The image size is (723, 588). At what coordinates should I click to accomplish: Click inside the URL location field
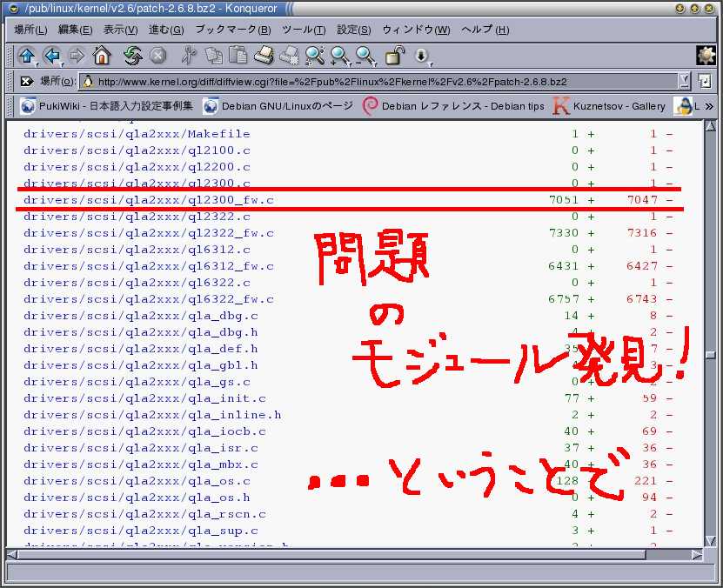(383, 82)
